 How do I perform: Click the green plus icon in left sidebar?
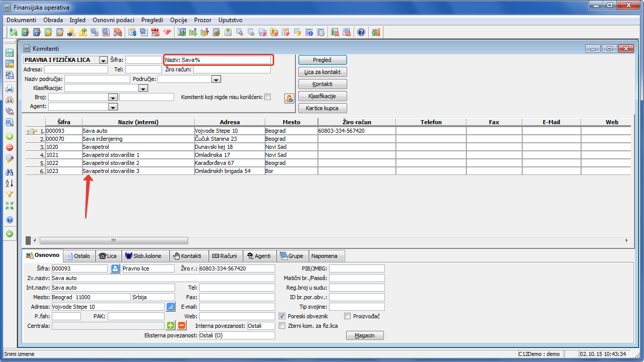tap(9, 136)
